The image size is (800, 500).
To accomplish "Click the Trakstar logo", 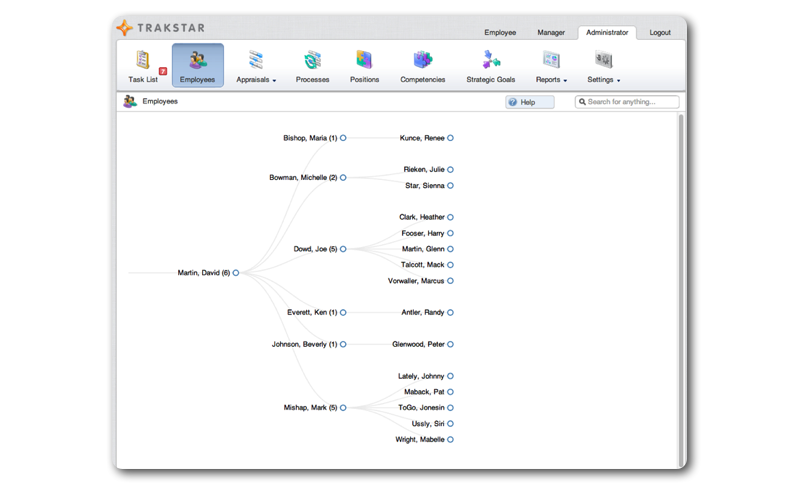I will [161, 28].
